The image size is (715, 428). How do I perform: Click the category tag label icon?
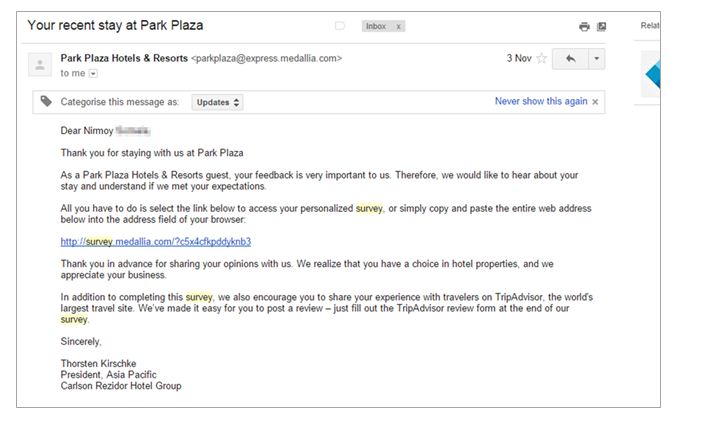click(x=46, y=101)
